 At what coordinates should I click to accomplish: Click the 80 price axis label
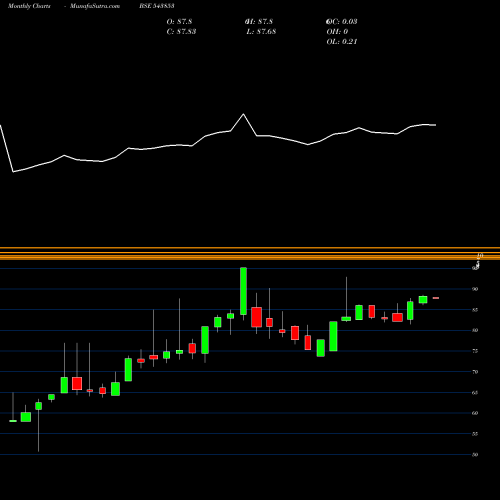[475, 330]
